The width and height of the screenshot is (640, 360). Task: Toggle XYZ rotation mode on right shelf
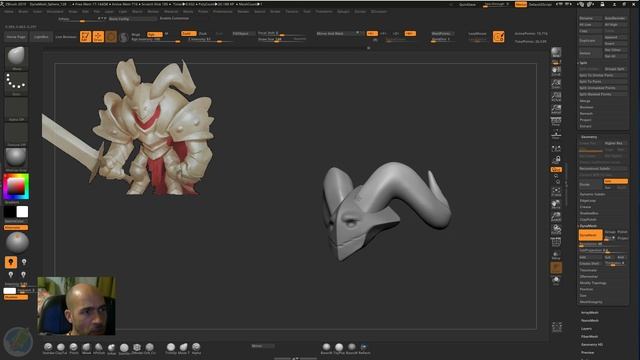556,169
